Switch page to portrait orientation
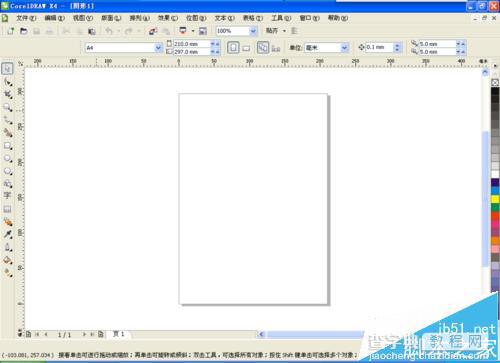 point(233,48)
